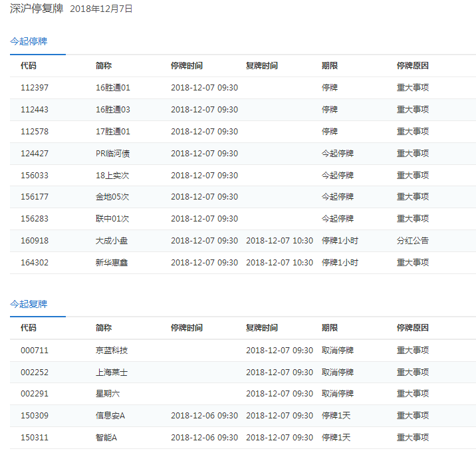This screenshot has height=459, width=476.
Task: Click stock code 112397
Action: tap(35, 88)
